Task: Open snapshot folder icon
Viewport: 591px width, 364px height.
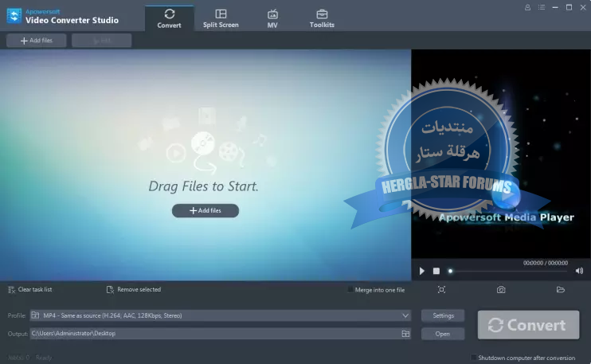Action: [561, 289]
